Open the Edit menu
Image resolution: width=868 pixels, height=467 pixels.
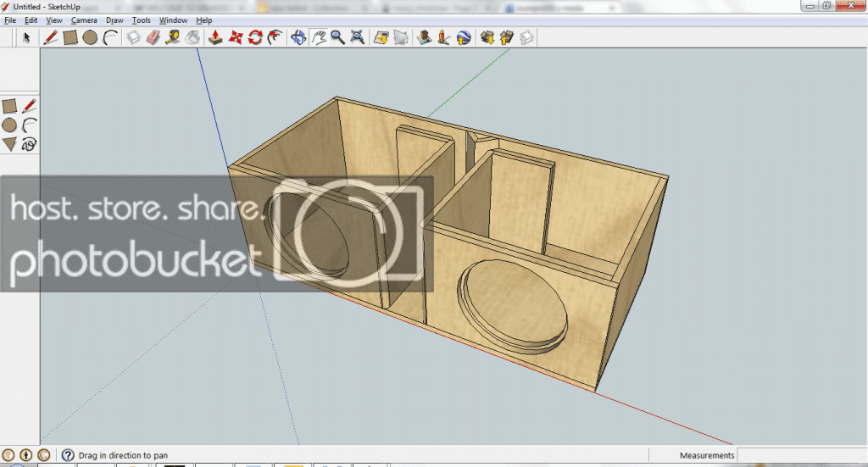(x=31, y=20)
